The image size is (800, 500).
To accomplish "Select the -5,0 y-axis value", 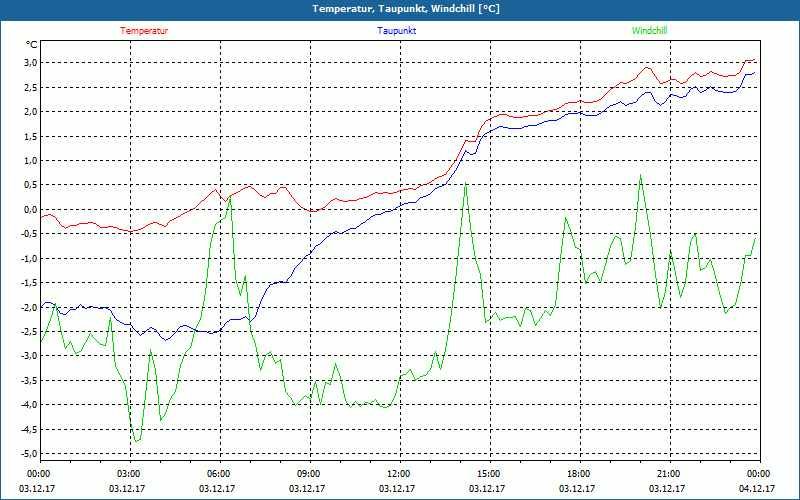I will tap(30, 454).
